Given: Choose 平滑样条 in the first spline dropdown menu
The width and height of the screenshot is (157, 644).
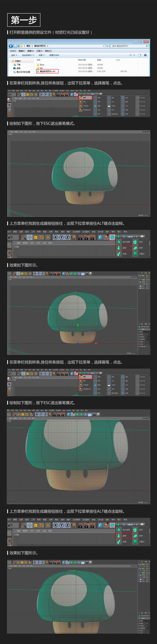Looking at the screenshot, I should point(85,106).
